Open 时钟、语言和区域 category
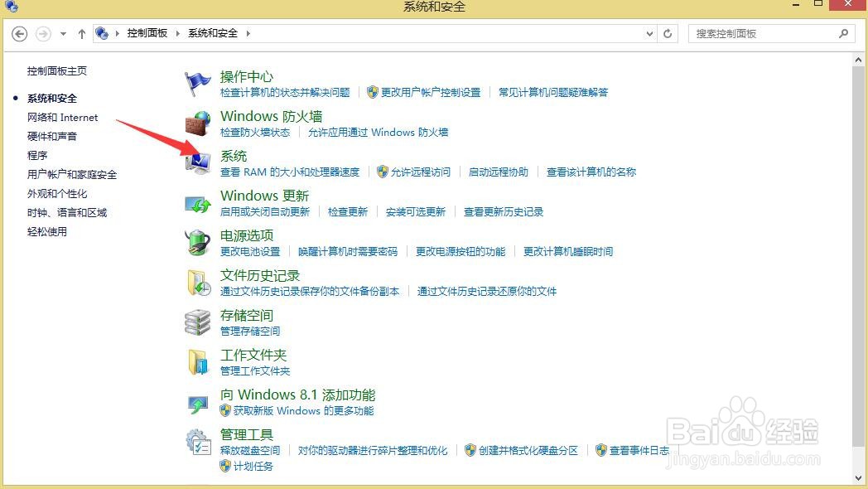868x489 pixels. [67, 213]
